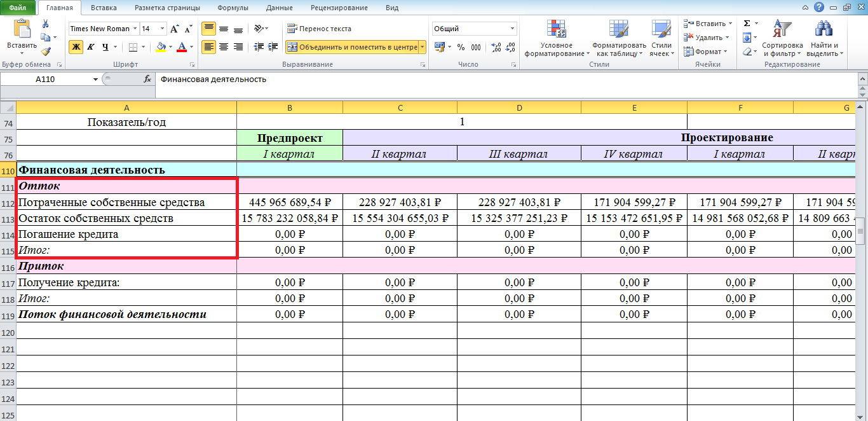This screenshot has width=868, height=421.
Task: Switch to the Формулы tab
Action: [x=233, y=8]
